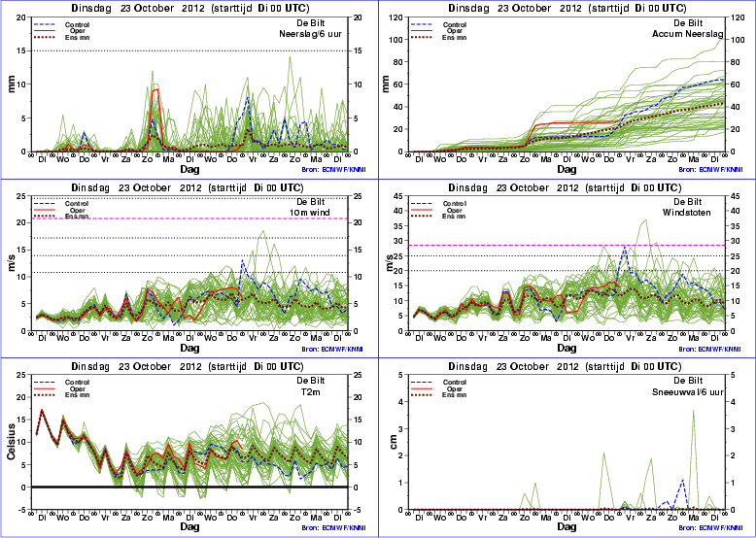Select 'Oper' legend entry in Sneeuwval chart
This screenshot has width=756, height=538.
(x=438, y=388)
